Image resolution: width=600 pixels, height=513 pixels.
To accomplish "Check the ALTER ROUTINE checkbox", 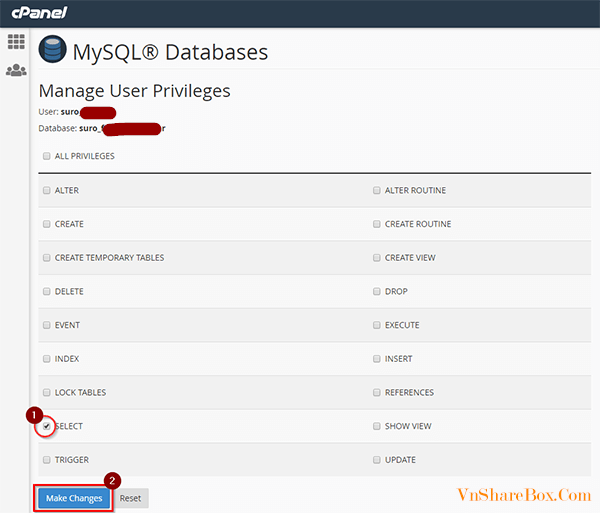I will [377, 190].
